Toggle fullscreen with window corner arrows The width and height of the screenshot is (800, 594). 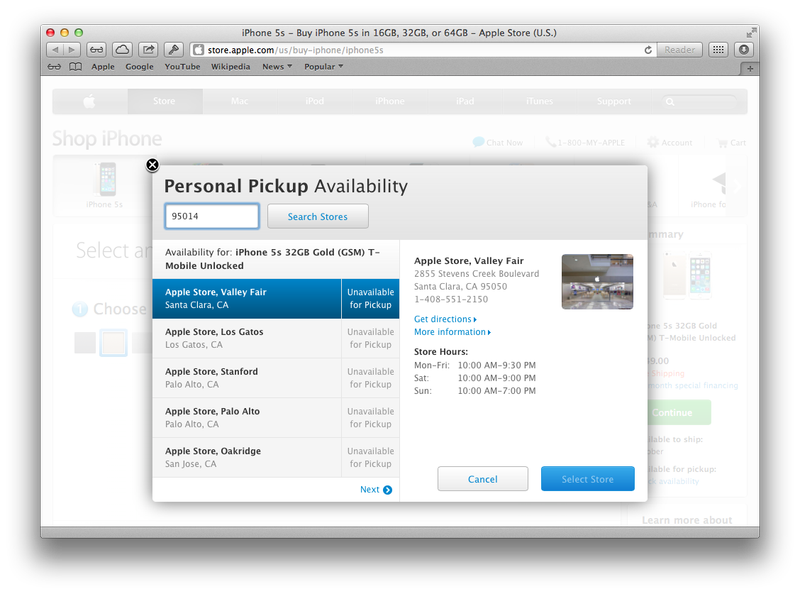(x=751, y=32)
